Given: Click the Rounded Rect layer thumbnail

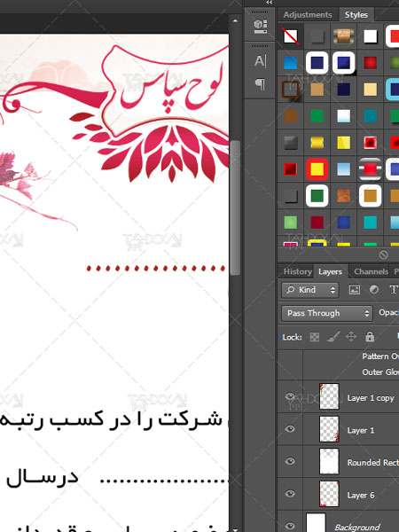Looking at the screenshot, I should coord(329,461).
